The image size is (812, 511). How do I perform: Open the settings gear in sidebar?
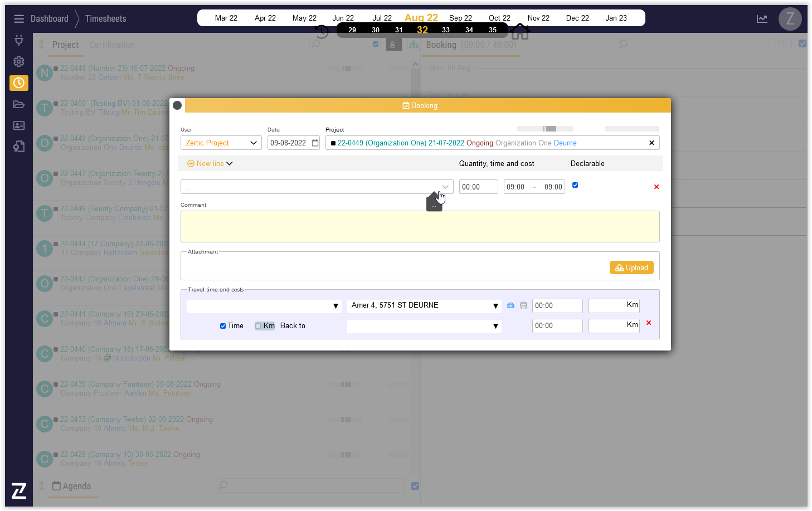click(19, 61)
